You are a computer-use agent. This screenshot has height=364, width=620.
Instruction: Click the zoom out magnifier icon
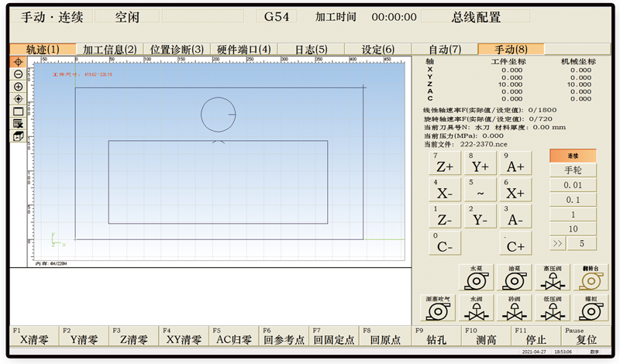(x=19, y=74)
